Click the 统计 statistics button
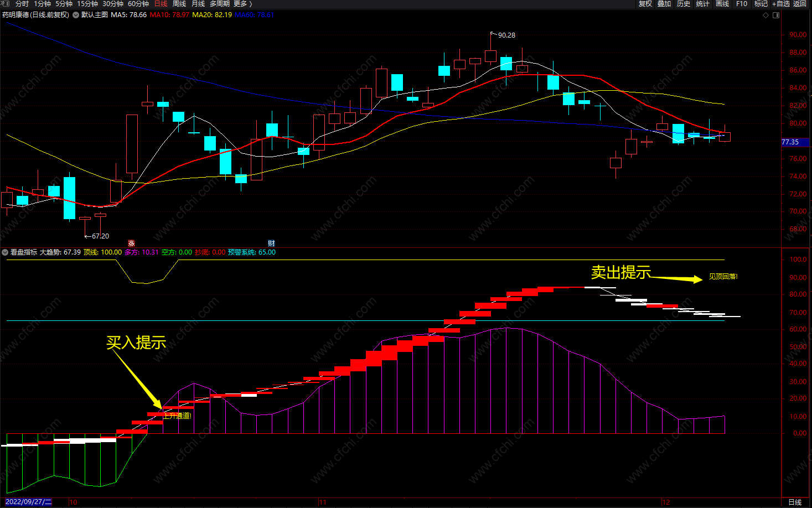The height and width of the screenshot is (508, 812). (703, 4)
